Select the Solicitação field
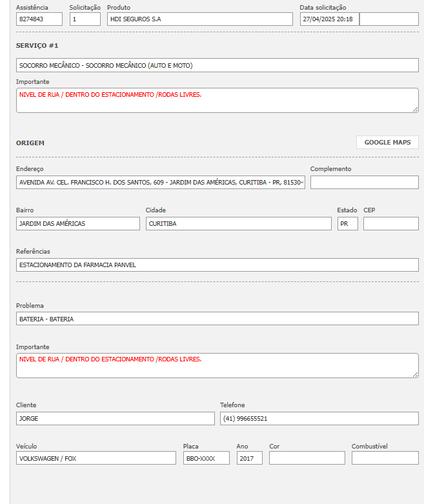This screenshot has width=424, height=504. (85, 19)
